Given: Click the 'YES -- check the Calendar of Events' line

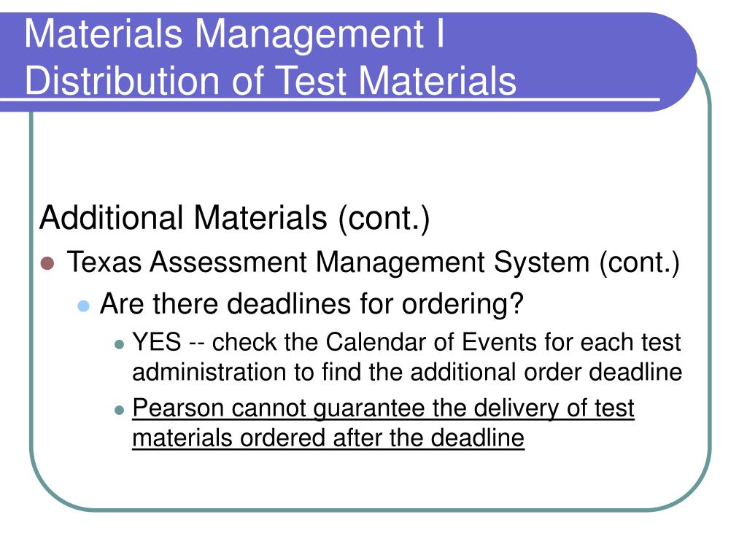Looking at the screenshot, I should [x=407, y=342].
